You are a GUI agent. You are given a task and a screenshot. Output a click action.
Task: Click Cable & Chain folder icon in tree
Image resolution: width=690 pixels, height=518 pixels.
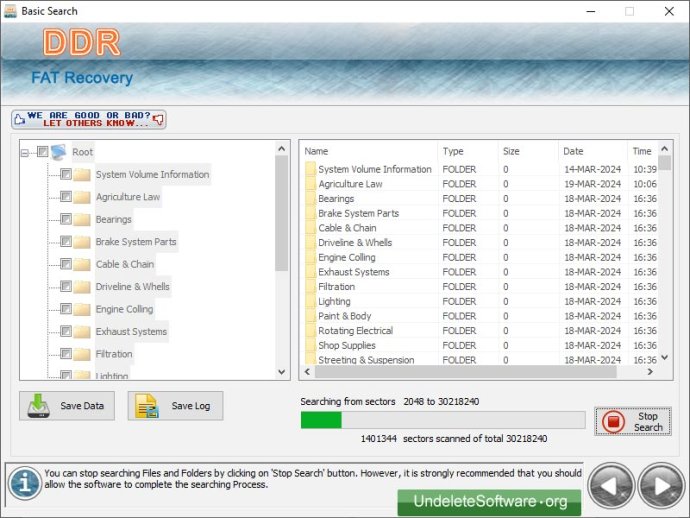click(x=82, y=264)
